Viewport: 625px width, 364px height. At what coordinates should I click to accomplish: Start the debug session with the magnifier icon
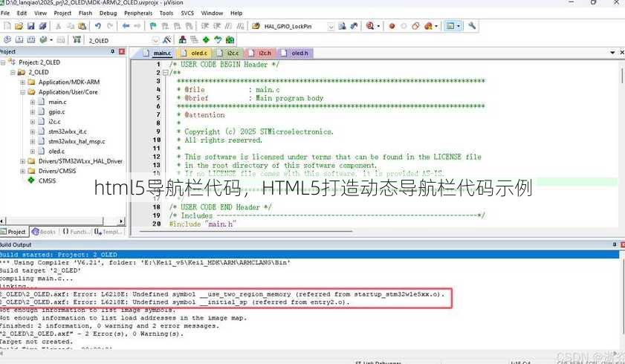370,26
